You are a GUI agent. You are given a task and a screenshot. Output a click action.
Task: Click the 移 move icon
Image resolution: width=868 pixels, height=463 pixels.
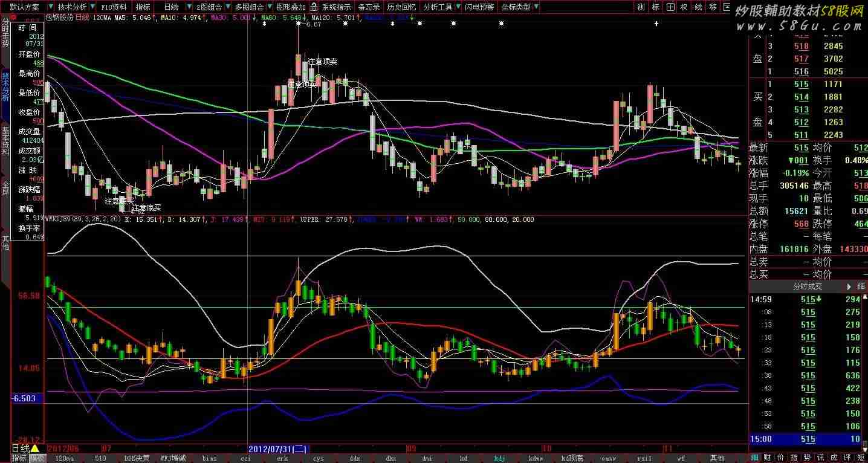coord(713,7)
